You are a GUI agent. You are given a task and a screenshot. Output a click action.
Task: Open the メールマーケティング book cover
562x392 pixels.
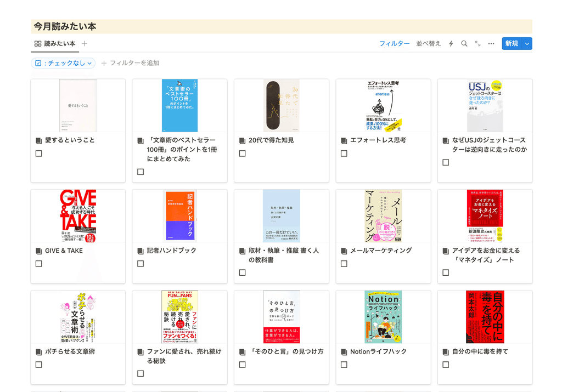coord(383,216)
